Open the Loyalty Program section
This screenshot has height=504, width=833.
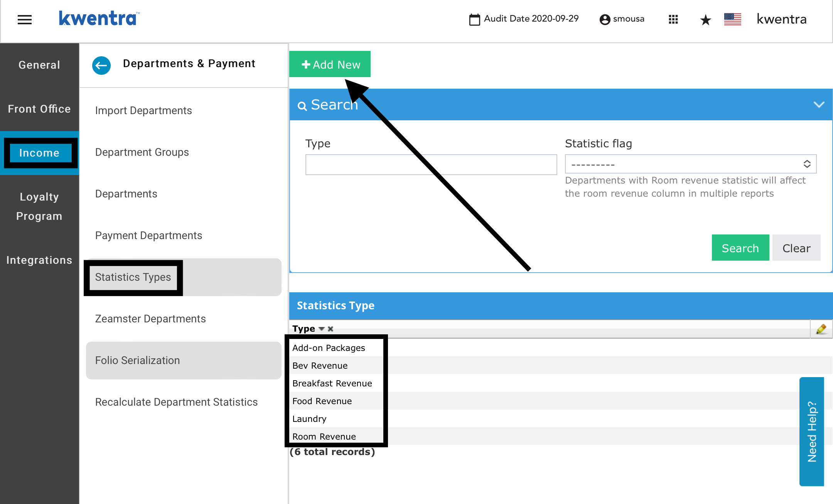coord(39,206)
